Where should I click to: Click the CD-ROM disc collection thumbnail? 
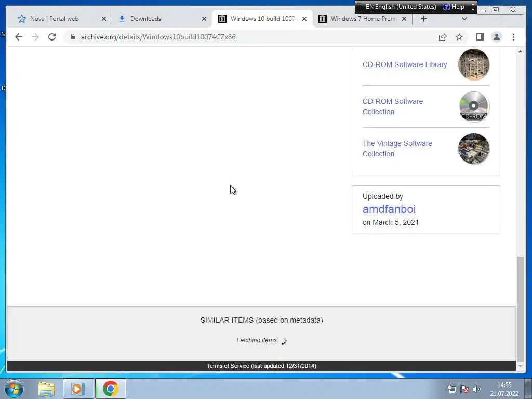tap(474, 107)
